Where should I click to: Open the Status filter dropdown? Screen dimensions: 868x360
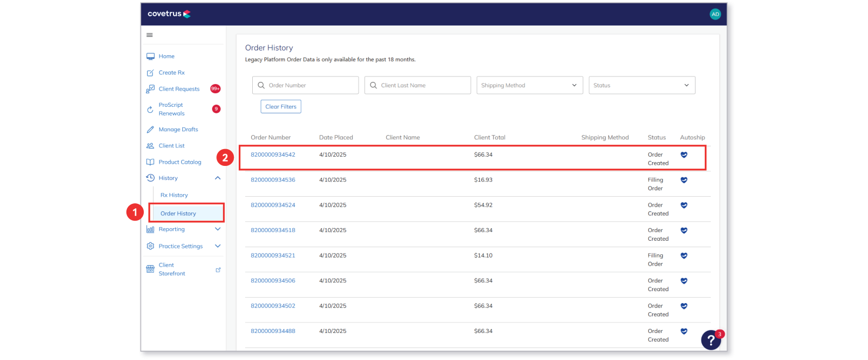click(x=642, y=85)
